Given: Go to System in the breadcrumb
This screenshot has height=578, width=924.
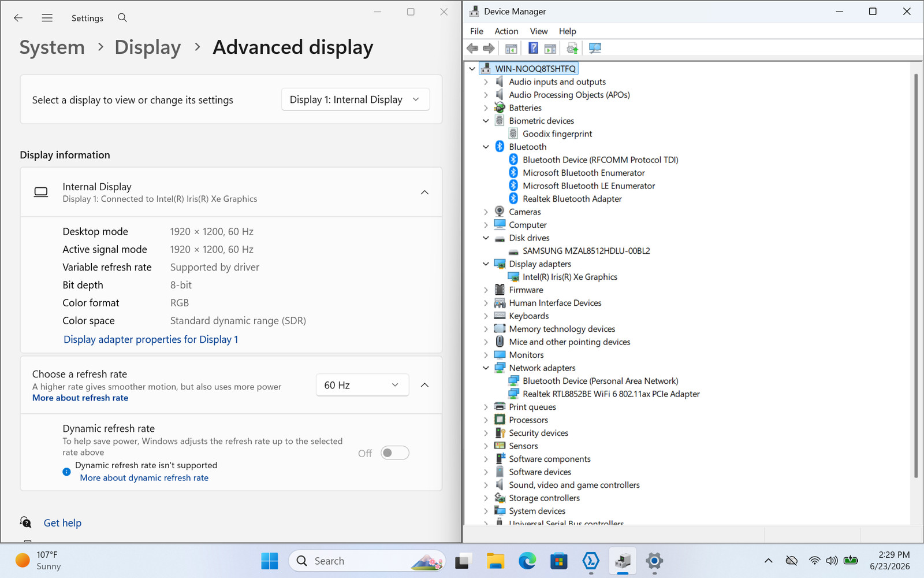Looking at the screenshot, I should coord(52,47).
